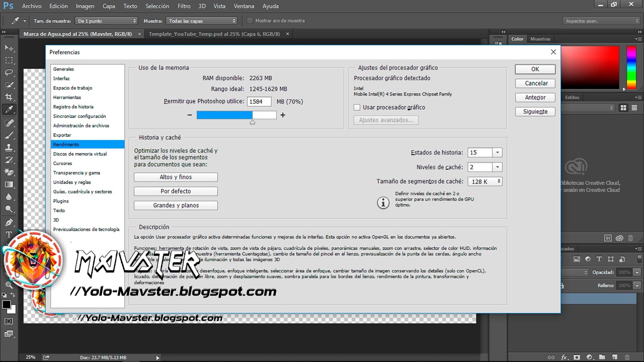Select the Move tool

[9, 48]
